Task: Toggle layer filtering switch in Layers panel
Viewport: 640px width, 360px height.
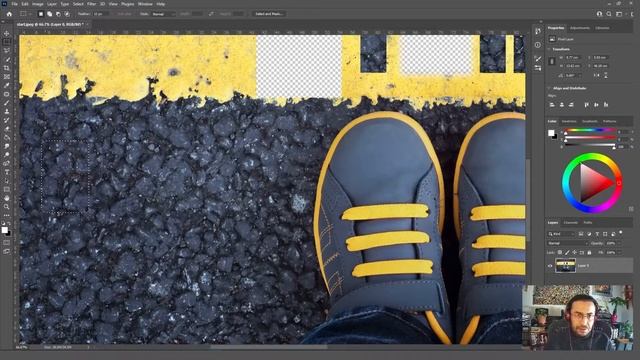Action: (x=621, y=233)
